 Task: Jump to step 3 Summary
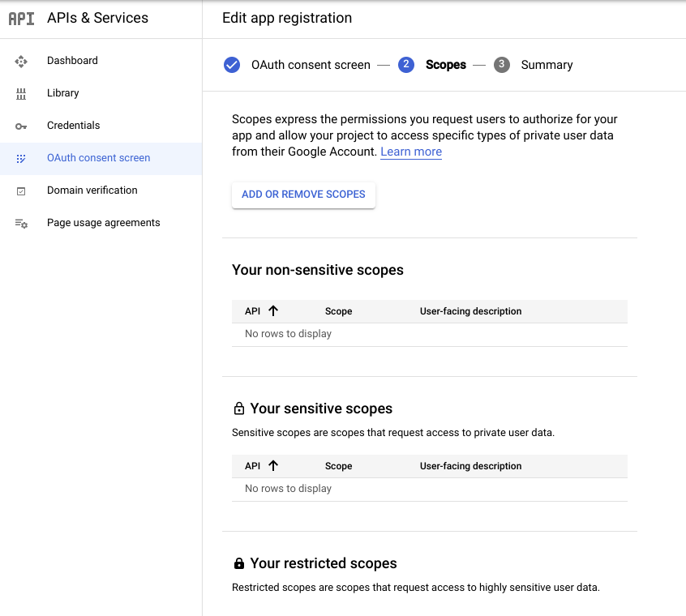pos(546,65)
